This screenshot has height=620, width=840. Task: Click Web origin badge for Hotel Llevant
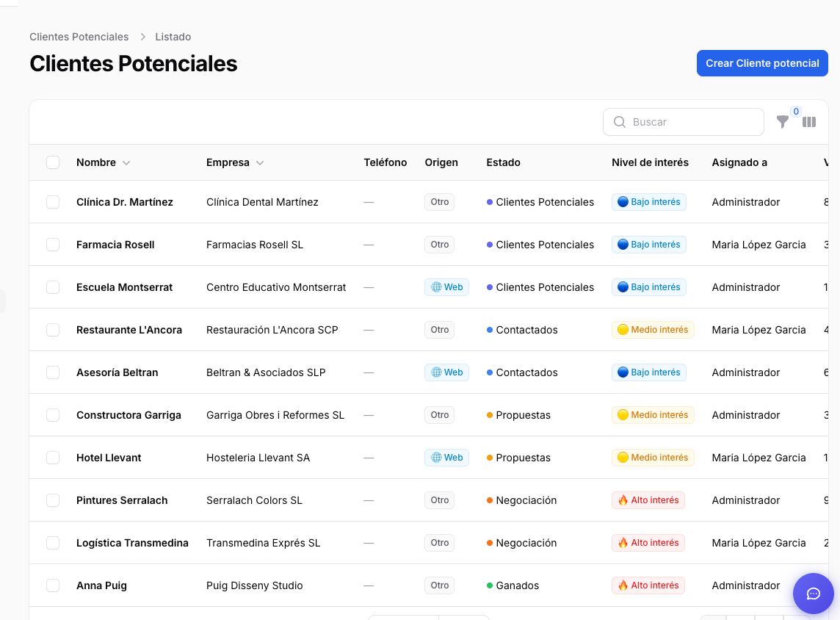tap(446, 458)
